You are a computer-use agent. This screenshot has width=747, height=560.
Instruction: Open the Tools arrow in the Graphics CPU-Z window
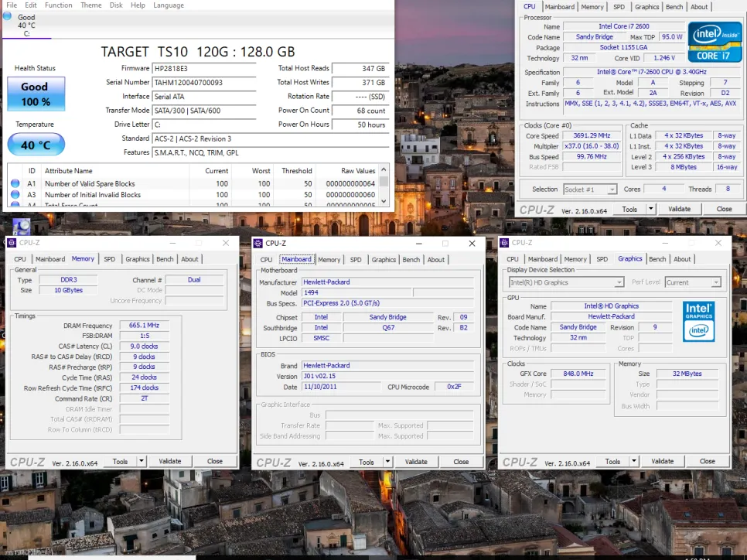click(x=633, y=461)
